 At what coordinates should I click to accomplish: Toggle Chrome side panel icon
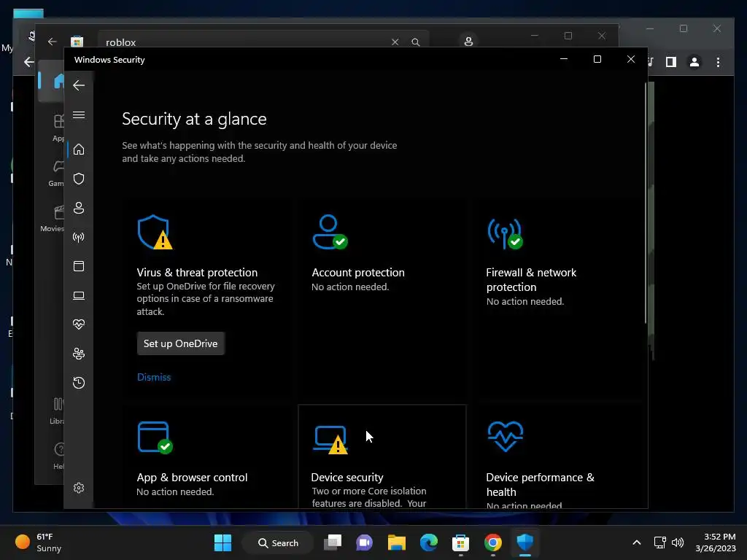(671, 62)
